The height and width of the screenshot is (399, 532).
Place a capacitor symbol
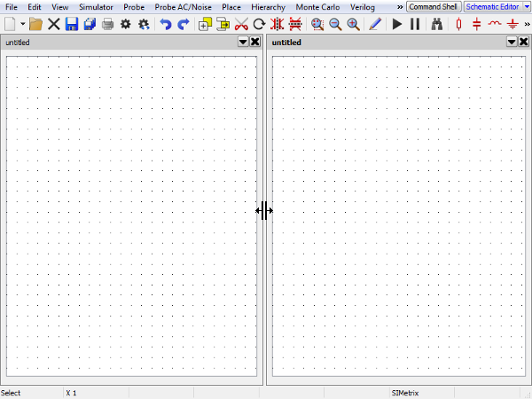point(477,24)
